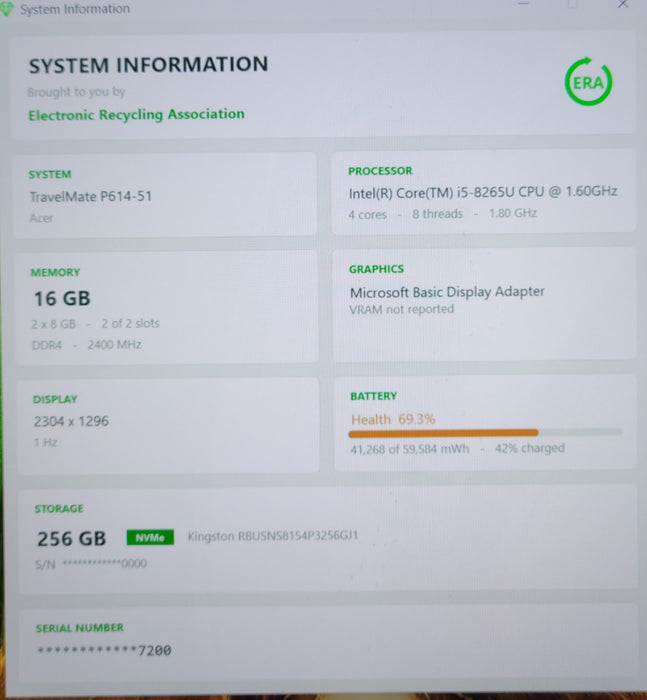Viewport: 647px width, 700px height.
Task: Open Electronic Recycling Association link
Action: click(x=136, y=114)
